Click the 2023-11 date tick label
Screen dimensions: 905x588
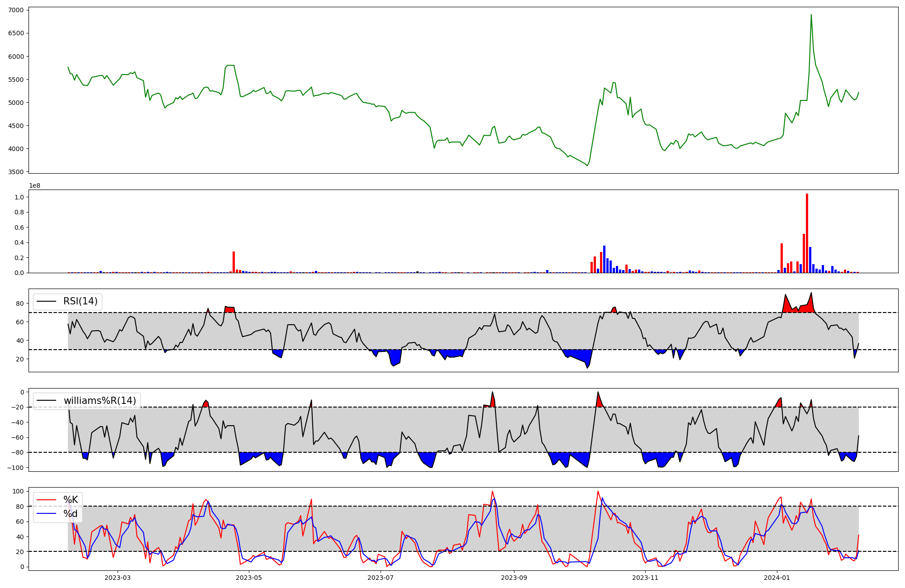pyautogui.click(x=645, y=578)
